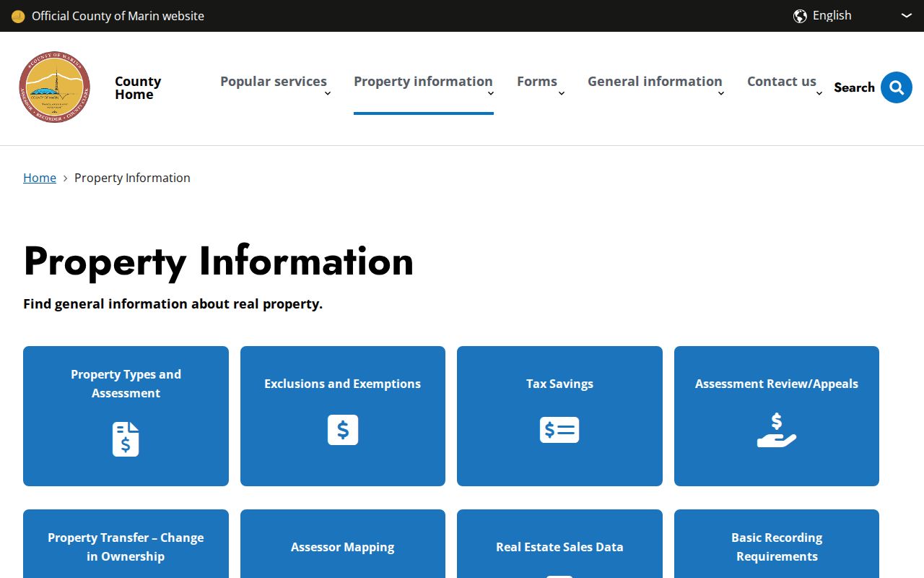The height and width of the screenshot is (578, 924).
Task: Click the hand holding dollar icon under Assessment Review
Action: tap(777, 430)
